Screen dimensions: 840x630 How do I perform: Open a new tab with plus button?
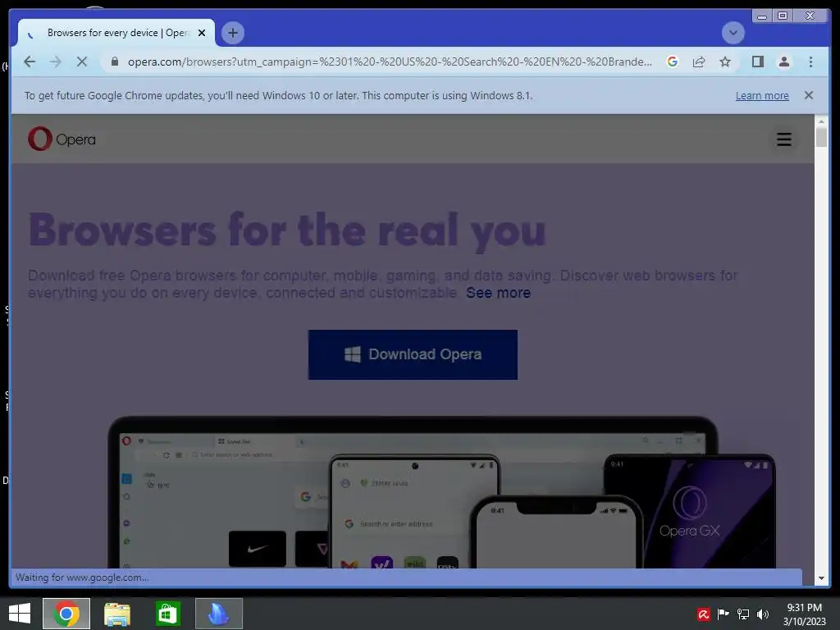click(232, 33)
